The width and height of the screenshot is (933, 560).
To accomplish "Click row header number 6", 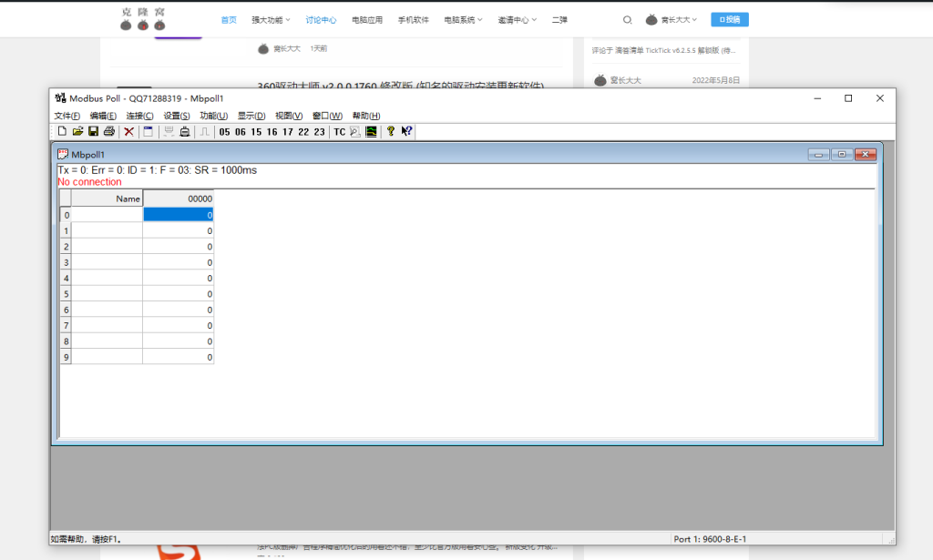I will click(x=66, y=309).
